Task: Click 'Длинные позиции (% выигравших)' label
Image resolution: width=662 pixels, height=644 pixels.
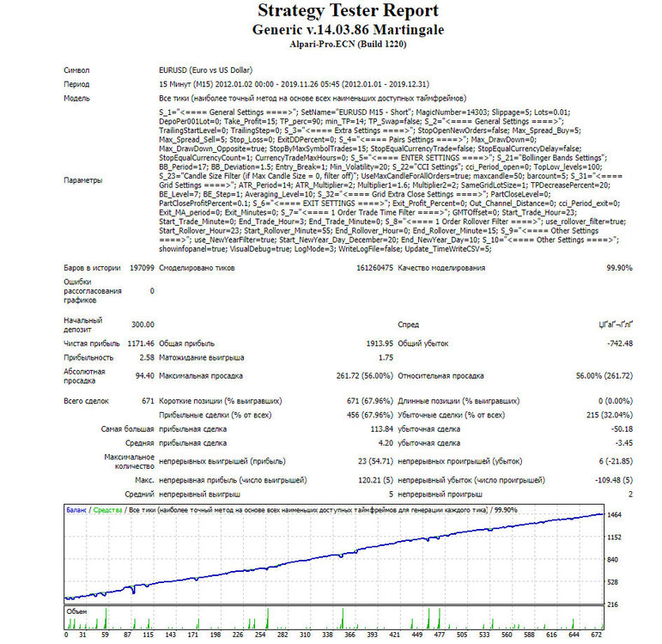Action: [459, 401]
